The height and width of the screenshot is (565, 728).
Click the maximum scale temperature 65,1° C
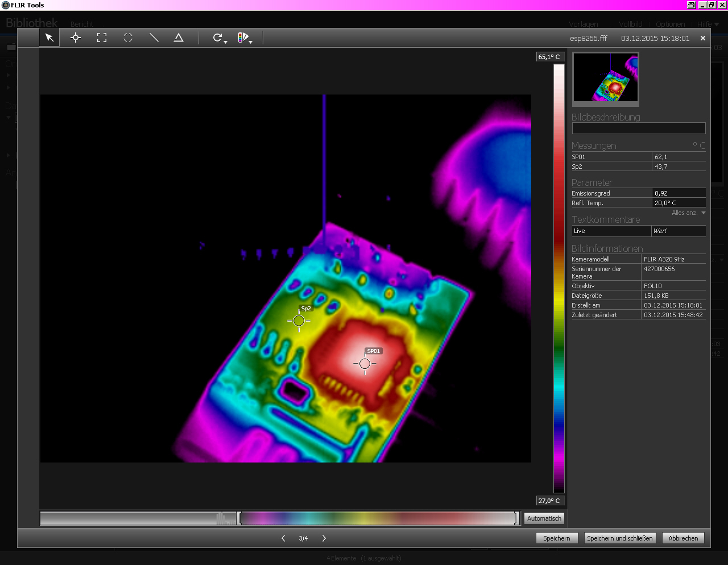549,57
